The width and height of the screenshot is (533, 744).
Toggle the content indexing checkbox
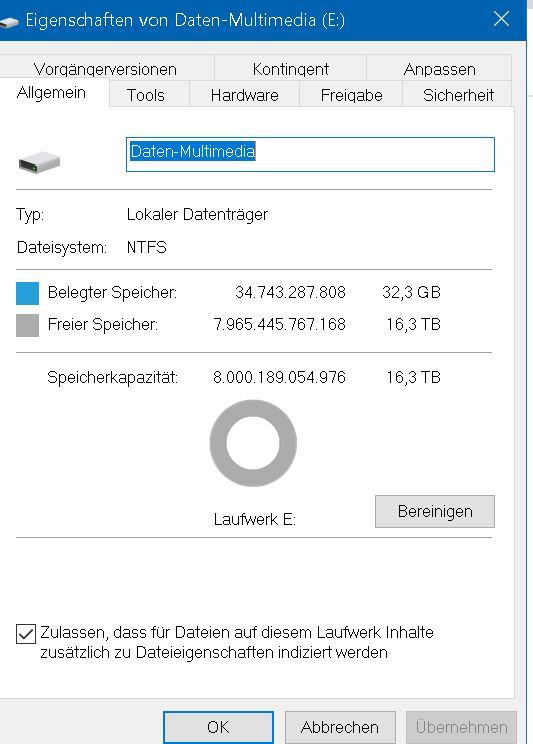pyautogui.click(x=26, y=634)
